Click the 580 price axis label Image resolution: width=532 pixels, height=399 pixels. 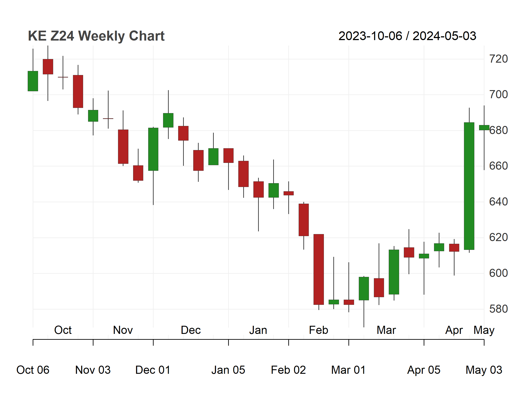tap(499, 309)
